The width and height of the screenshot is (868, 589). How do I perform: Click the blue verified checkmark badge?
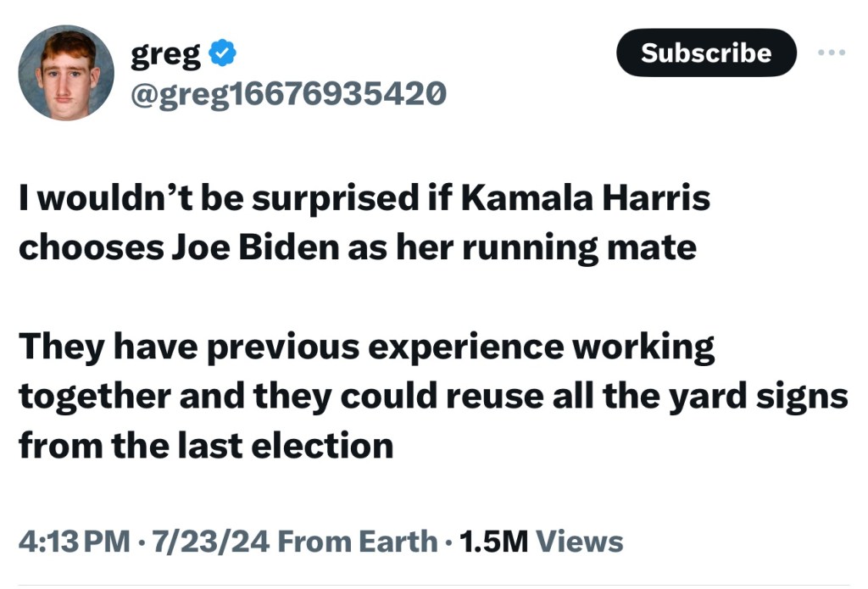pyautogui.click(x=222, y=55)
